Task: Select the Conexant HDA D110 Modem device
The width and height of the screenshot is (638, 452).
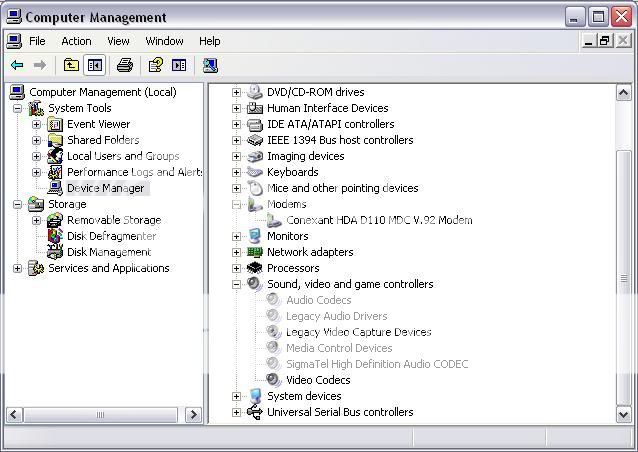Action: [378, 220]
